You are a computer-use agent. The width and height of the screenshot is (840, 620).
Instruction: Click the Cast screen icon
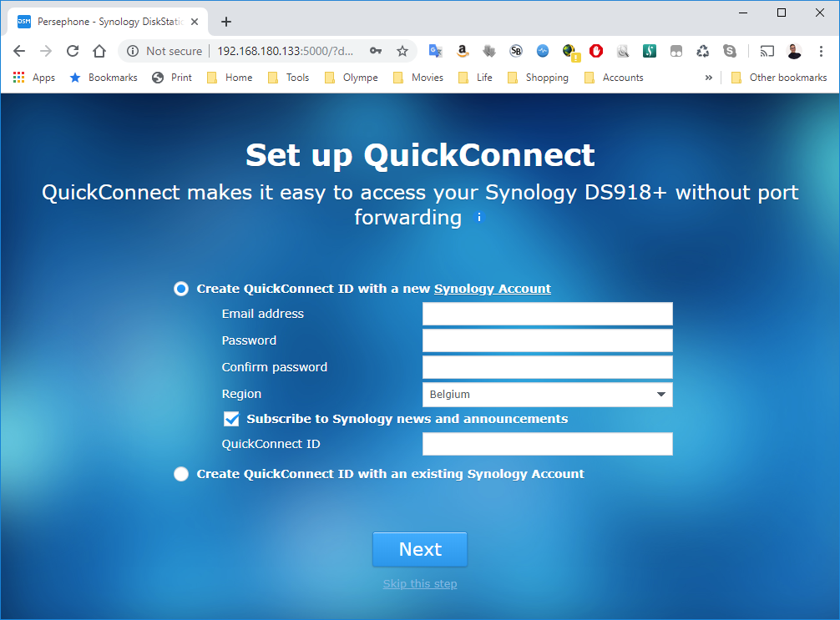tap(767, 51)
